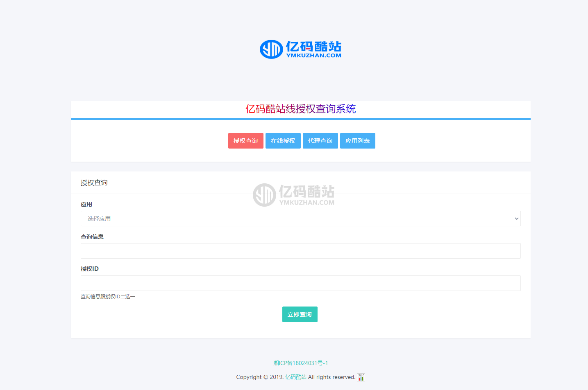The height and width of the screenshot is (390, 588).
Task: Click the 应用 field label
Action: tap(86, 204)
